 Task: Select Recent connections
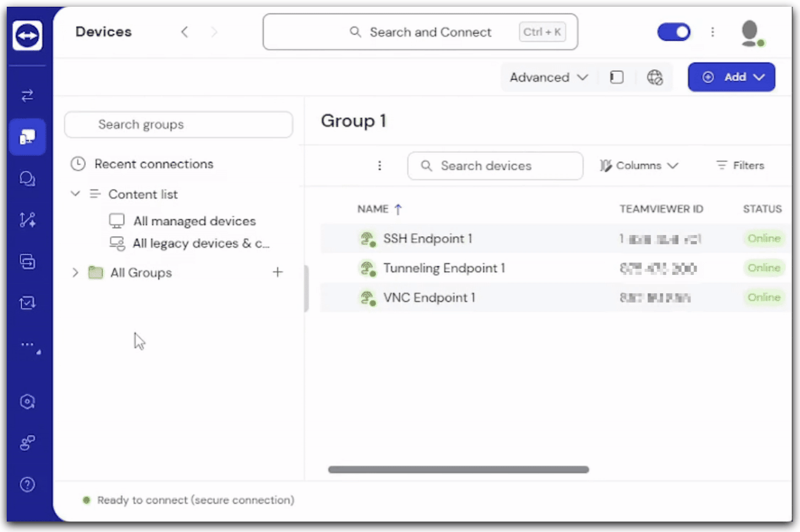(x=153, y=164)
